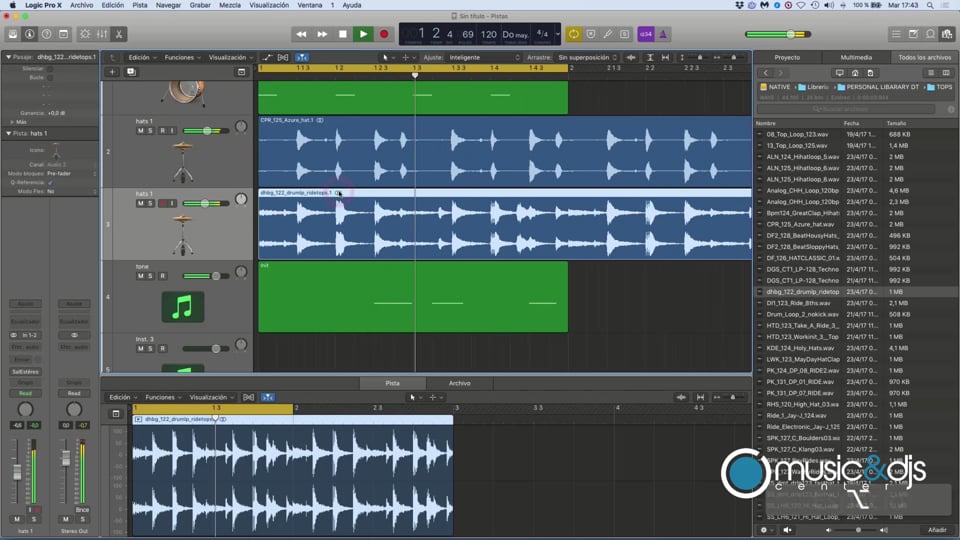The height and width of the screenshot is (540, 960).
Task: Click the Home location button in browser
Action: pyautogui.click(x=855, y=73)
